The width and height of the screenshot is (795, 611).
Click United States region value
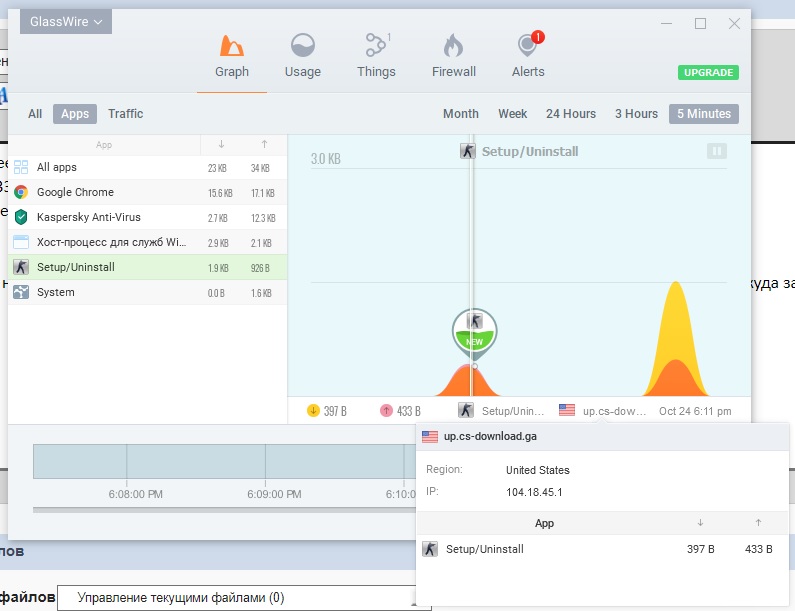click(x=537, y=470)
